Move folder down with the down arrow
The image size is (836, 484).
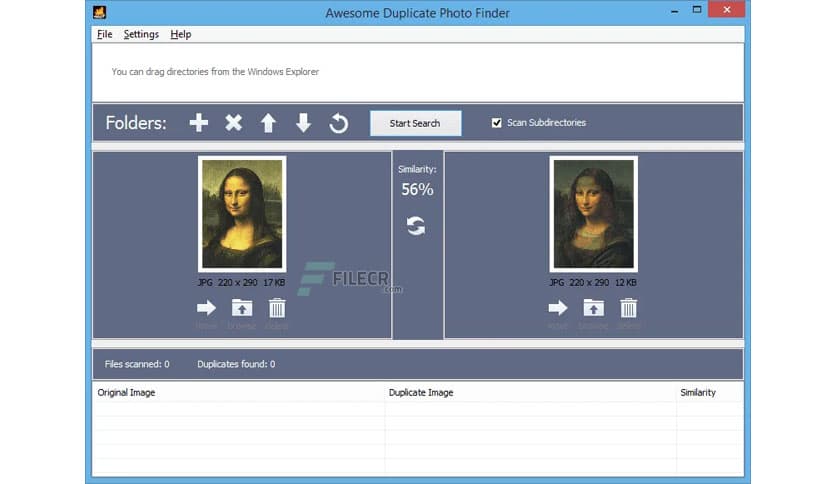pyautogui.click(x=303, y=123)
